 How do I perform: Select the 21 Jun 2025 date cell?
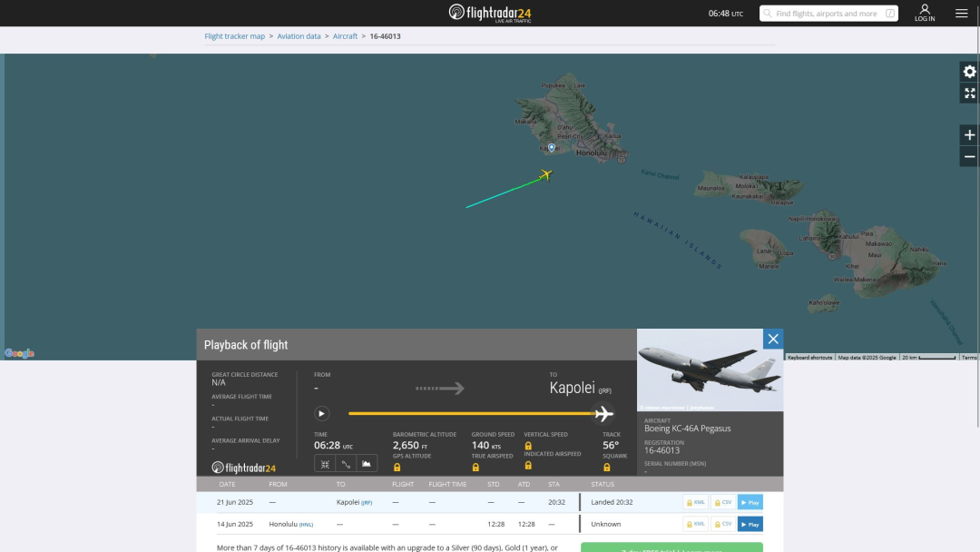235,502
